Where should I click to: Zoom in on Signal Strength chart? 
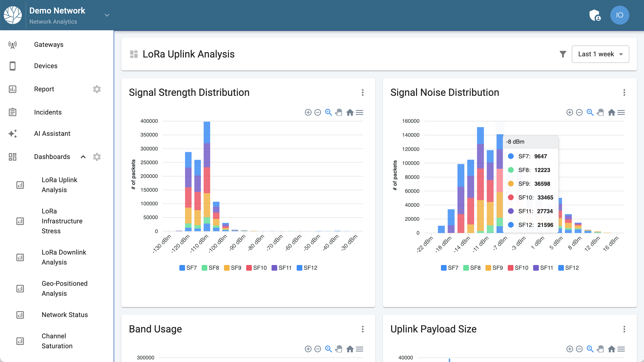coord(308,112)
